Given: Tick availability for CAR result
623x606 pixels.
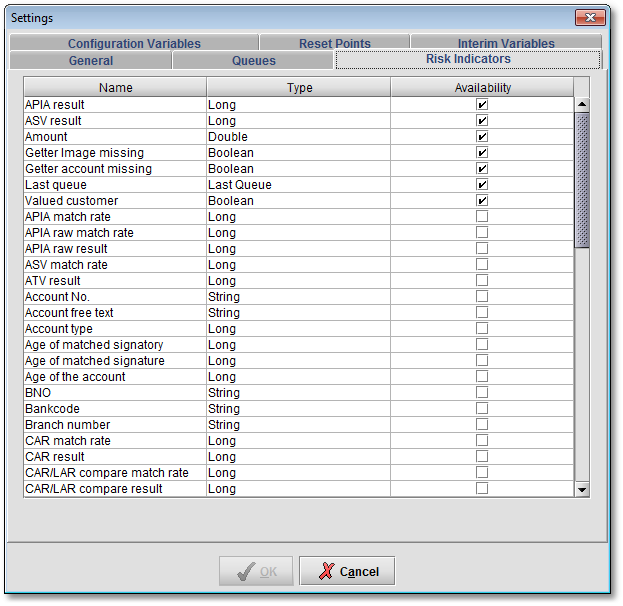Looking at the screenshot, I should click(x=482, y=456).
